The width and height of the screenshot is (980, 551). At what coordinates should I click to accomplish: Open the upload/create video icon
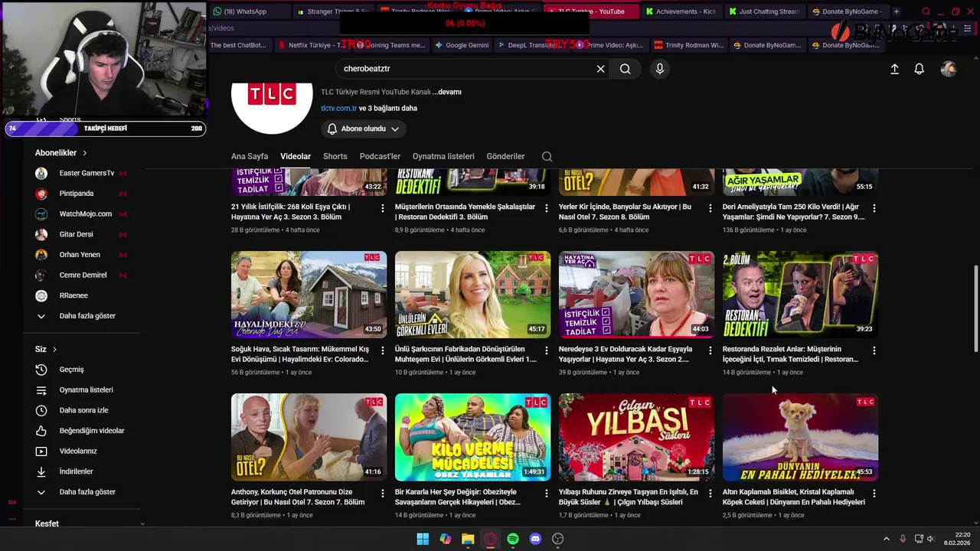[x=894, y=69]
